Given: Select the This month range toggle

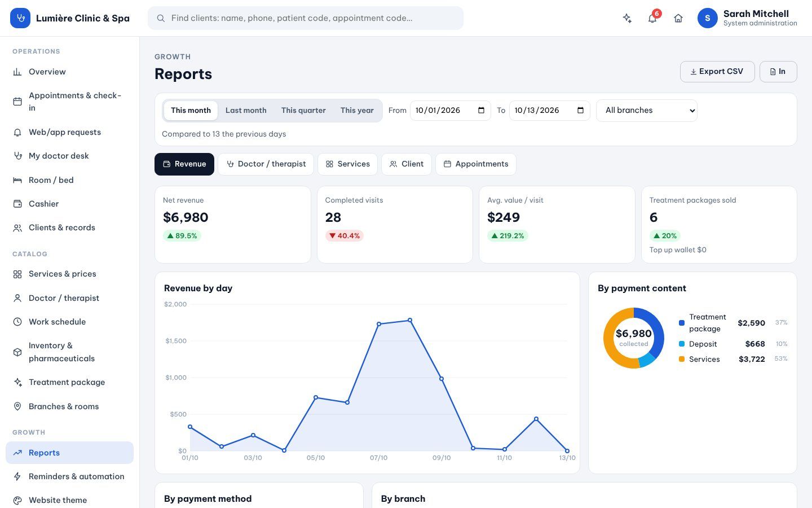Looking at the screenshot, I should (191, 111).
